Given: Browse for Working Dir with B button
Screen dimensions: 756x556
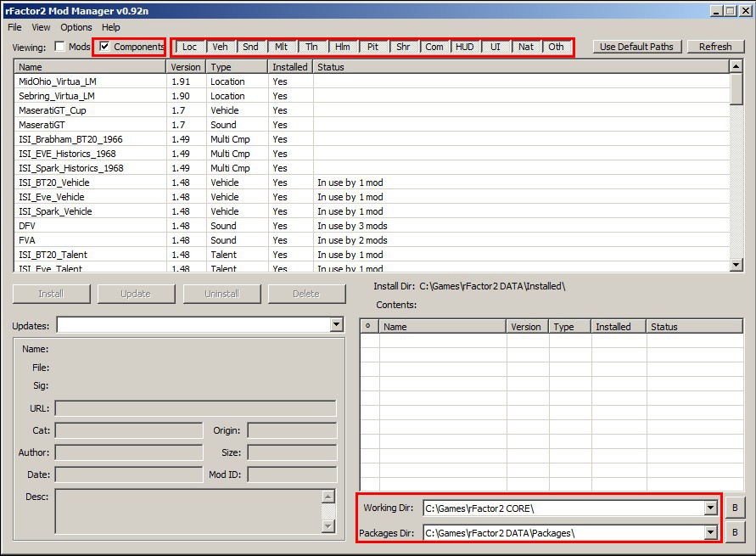Looking at the screenshot, I should (735, 508).
